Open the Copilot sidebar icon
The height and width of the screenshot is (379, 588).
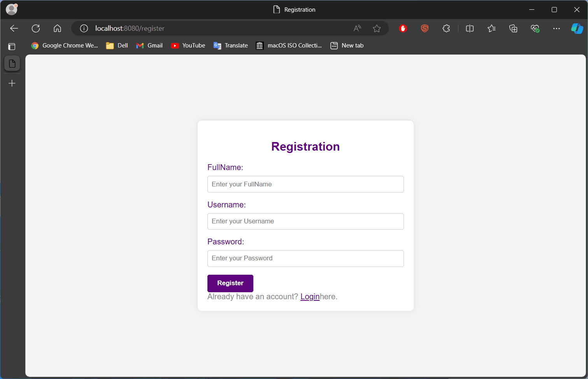click(577, 28)
